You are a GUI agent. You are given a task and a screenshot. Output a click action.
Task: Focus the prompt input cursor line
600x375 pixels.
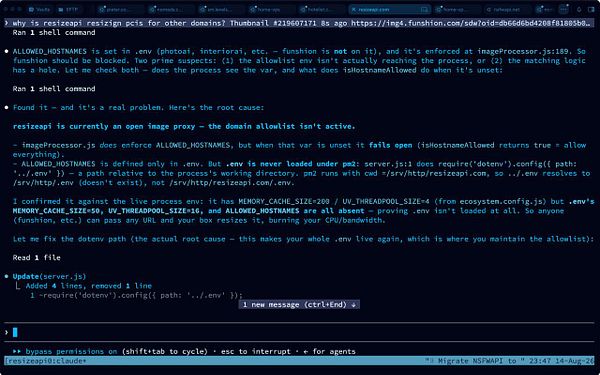pyautogui.click(x=300, y=332)
